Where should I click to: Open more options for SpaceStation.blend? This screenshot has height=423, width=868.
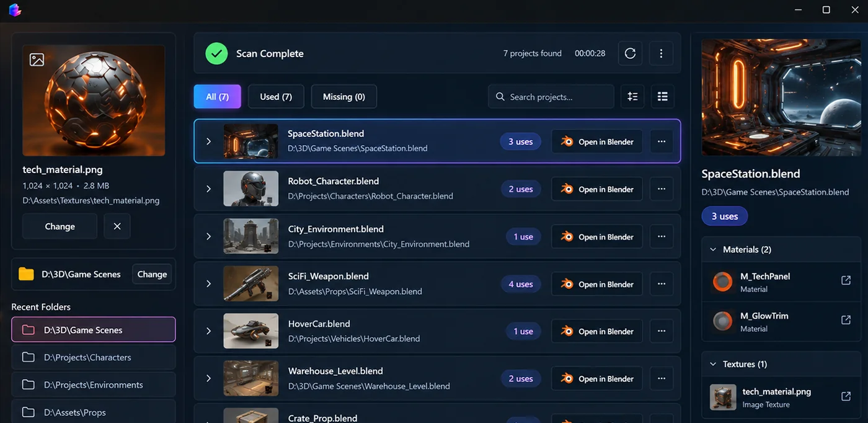tap(662, 141)
